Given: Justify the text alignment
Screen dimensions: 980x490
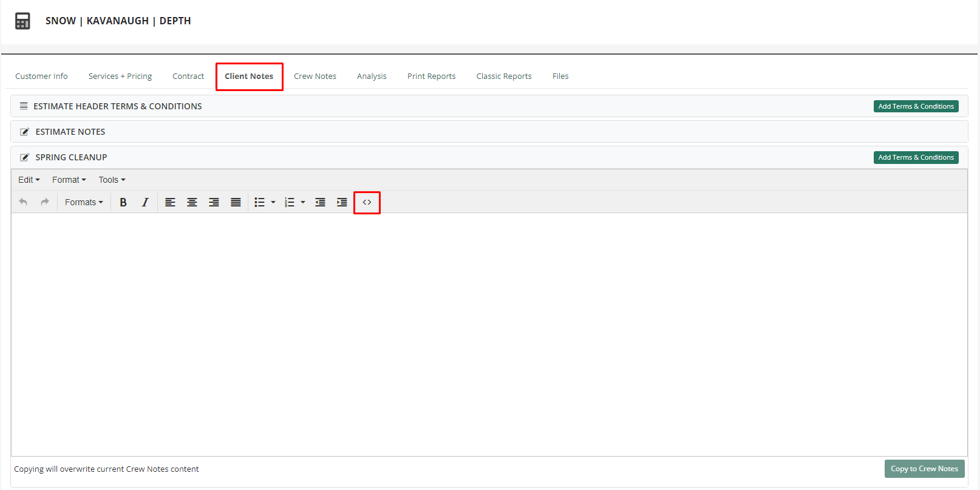Looking at the screenshot, I should [236, 202].
